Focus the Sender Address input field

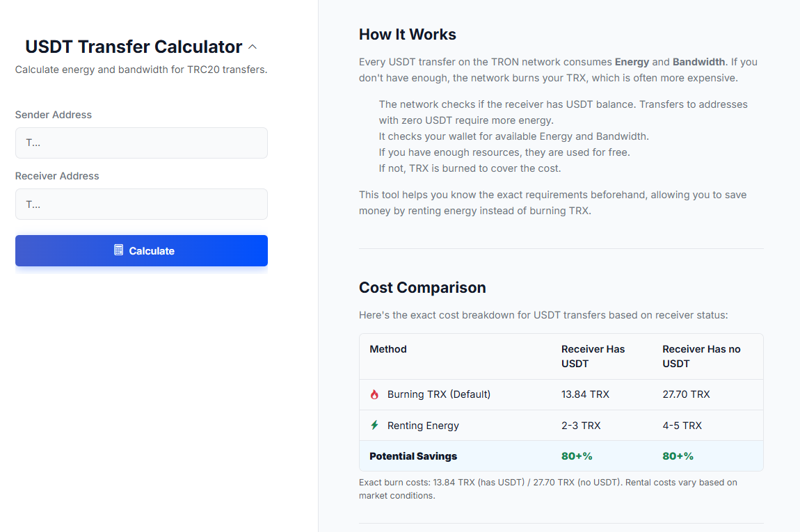(x=141, y=143)
